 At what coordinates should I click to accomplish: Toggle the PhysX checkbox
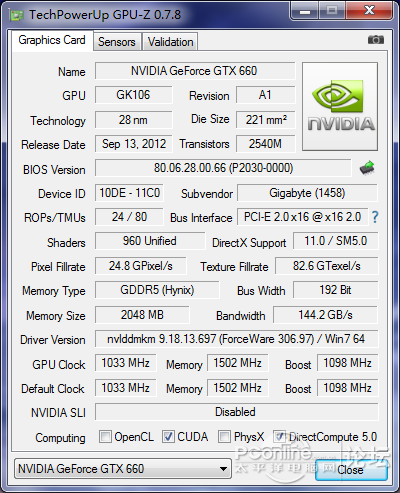(x=224, y=436)
